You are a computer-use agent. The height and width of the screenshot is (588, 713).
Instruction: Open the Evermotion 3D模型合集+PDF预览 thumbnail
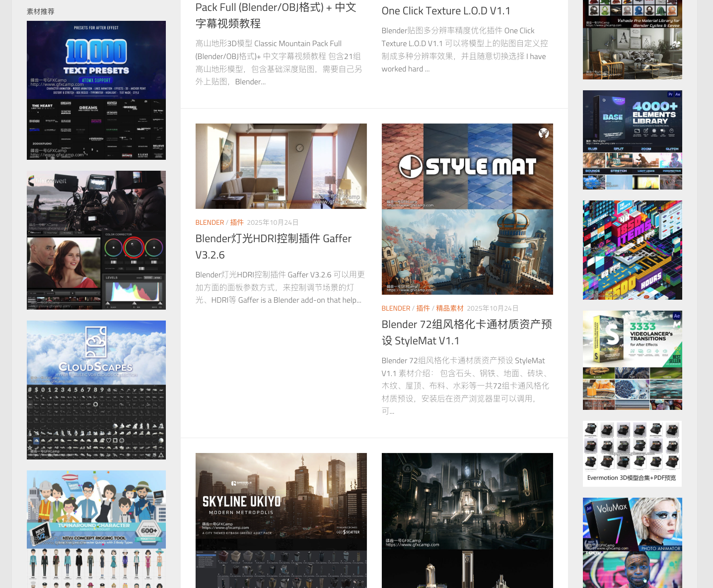pos(633,454)
